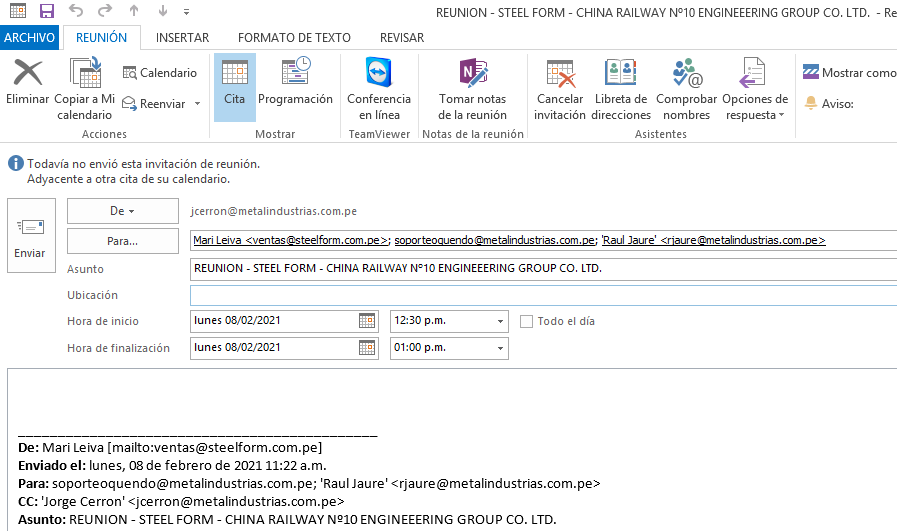This screenshot has height=531, width=897.
Task: Click the Redo arrow icon
Action: click(105, 11)
